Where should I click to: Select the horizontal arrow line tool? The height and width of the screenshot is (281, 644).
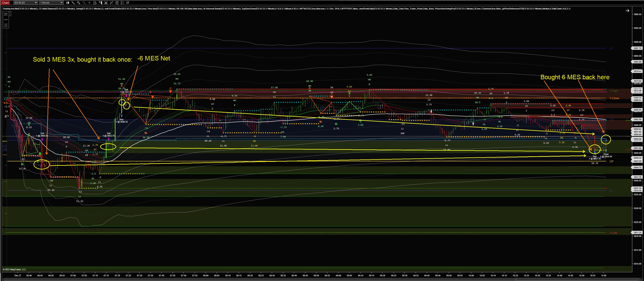pyautogui.click(x=6, y=20)
